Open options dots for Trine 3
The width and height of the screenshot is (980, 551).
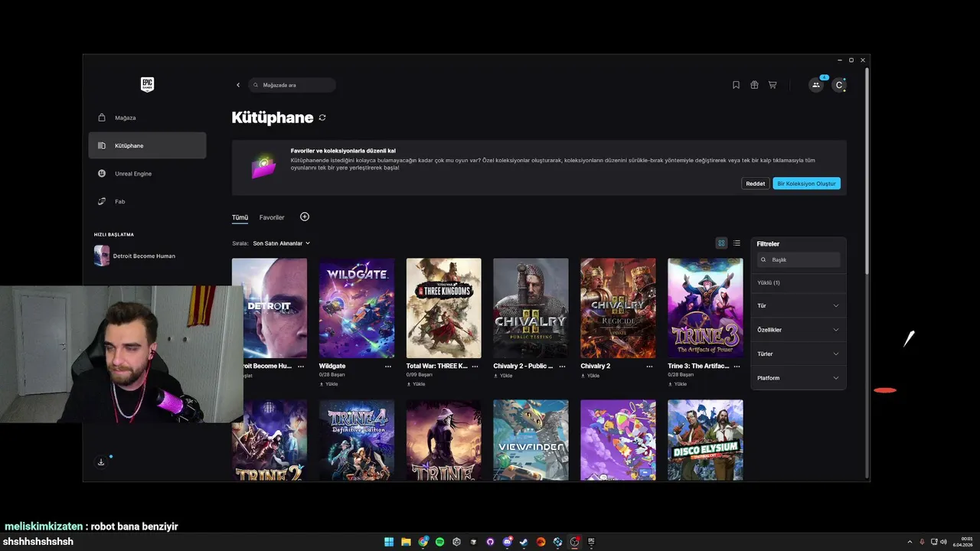coord(737,367)
